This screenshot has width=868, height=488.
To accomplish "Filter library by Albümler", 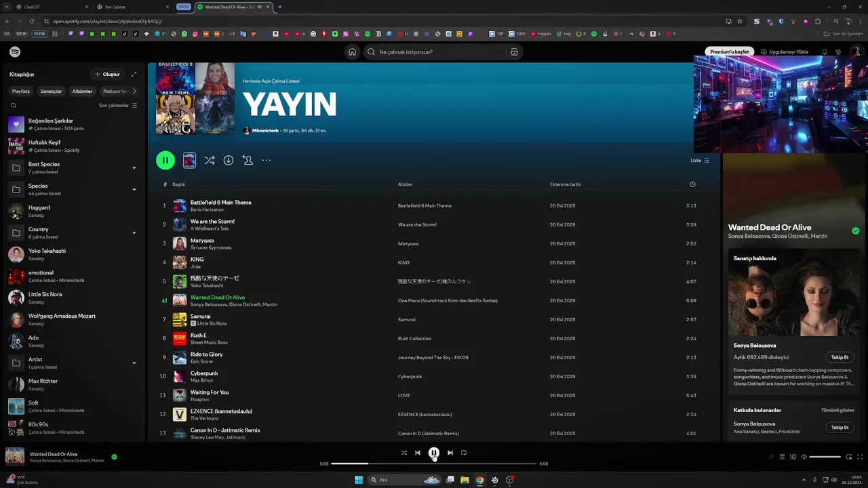I will [x=82, y=91].
